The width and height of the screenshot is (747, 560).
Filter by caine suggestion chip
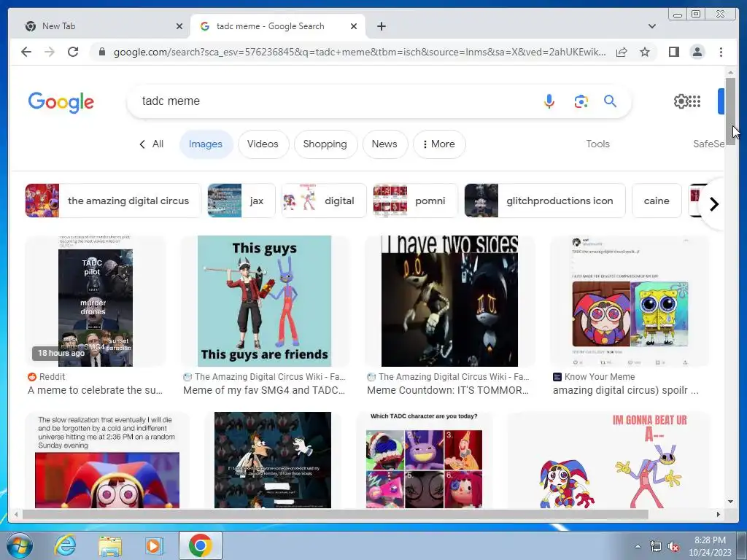[657, 201]
